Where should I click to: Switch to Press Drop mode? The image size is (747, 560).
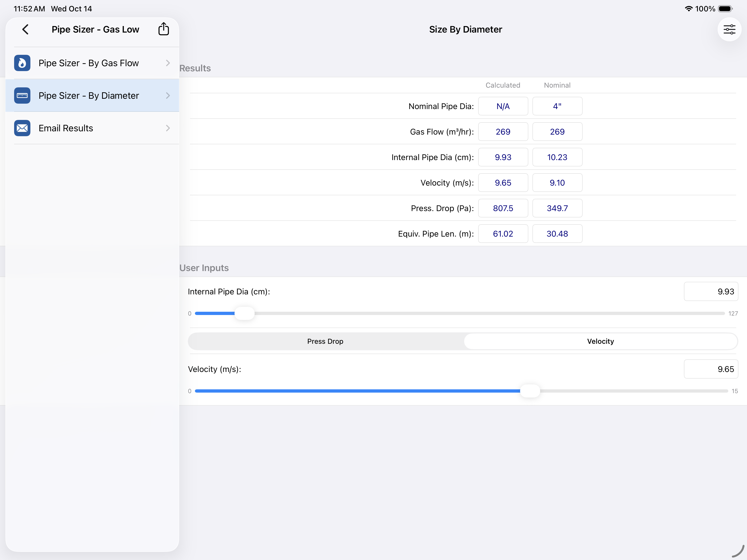[x=325, y=341]
